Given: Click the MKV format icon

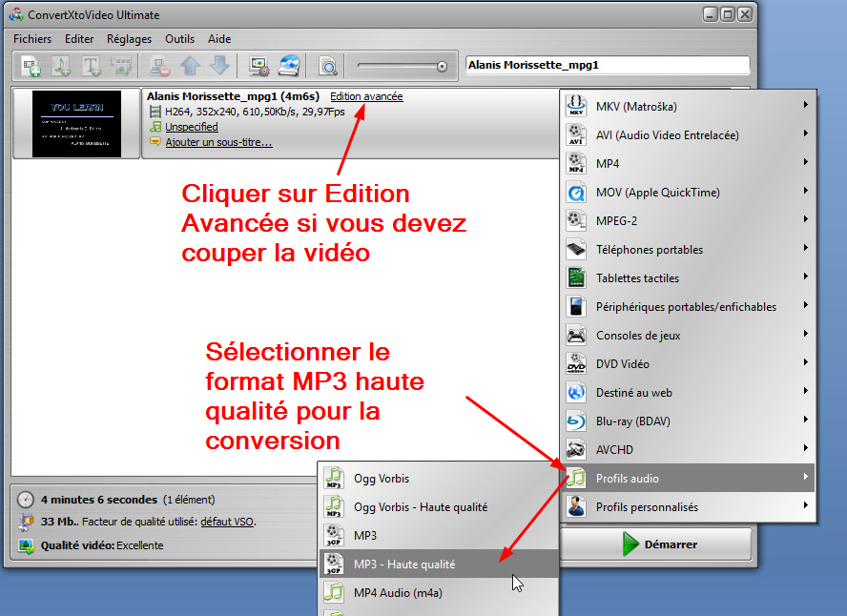Looking at the screenshot, I should 576,106.
